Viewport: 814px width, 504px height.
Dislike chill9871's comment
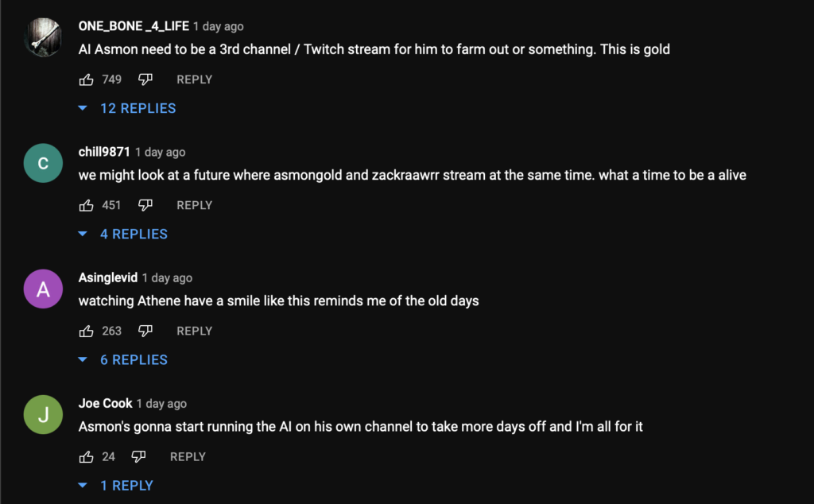(145, 204)
